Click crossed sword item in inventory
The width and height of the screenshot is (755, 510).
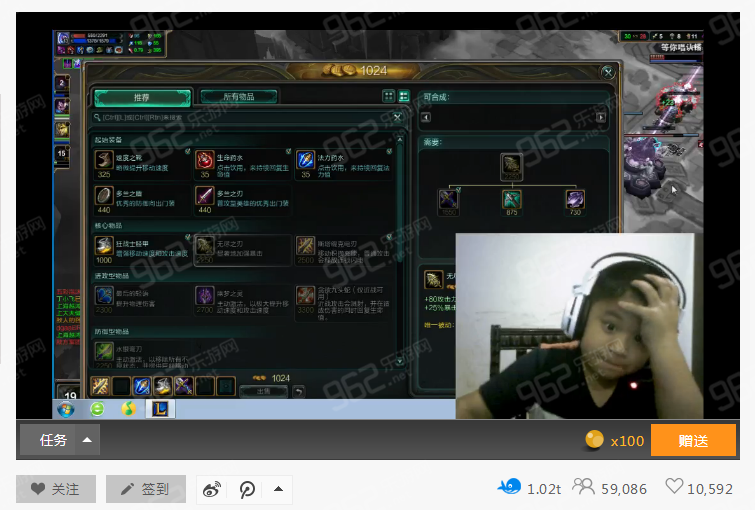point(184,386)
